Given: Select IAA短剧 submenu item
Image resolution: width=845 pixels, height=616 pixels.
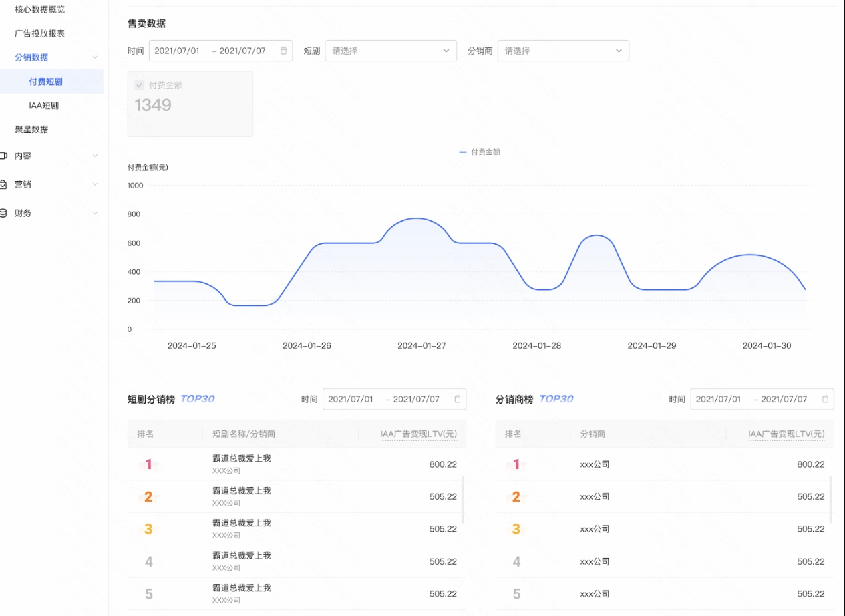Looking at the screenshot, I should click(x=44, y=106).
